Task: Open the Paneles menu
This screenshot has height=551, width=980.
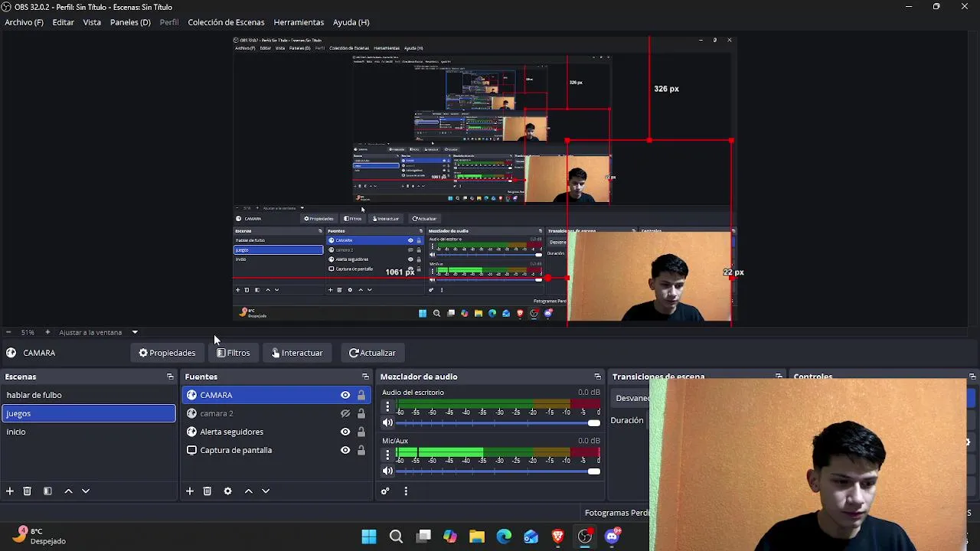Action: point(130,22)
